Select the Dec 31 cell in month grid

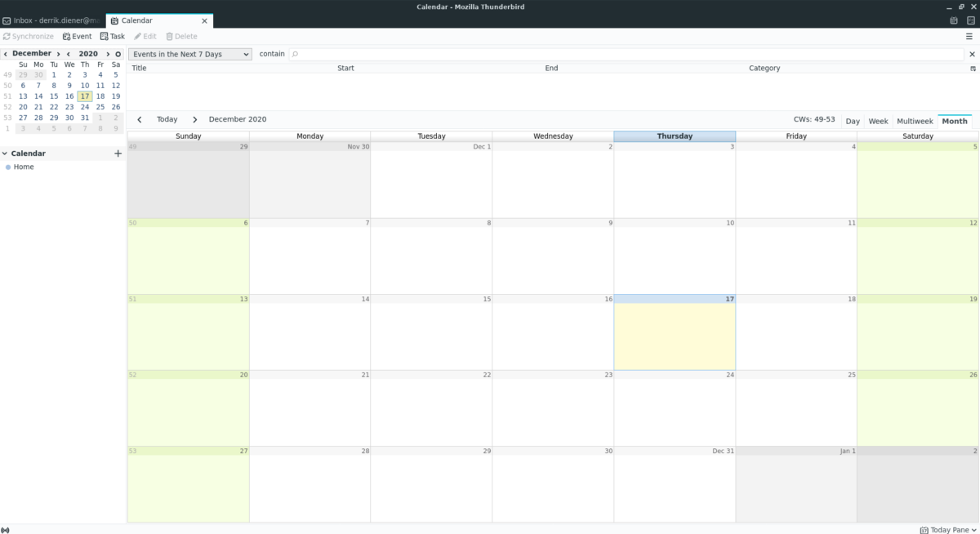point(675,484)
